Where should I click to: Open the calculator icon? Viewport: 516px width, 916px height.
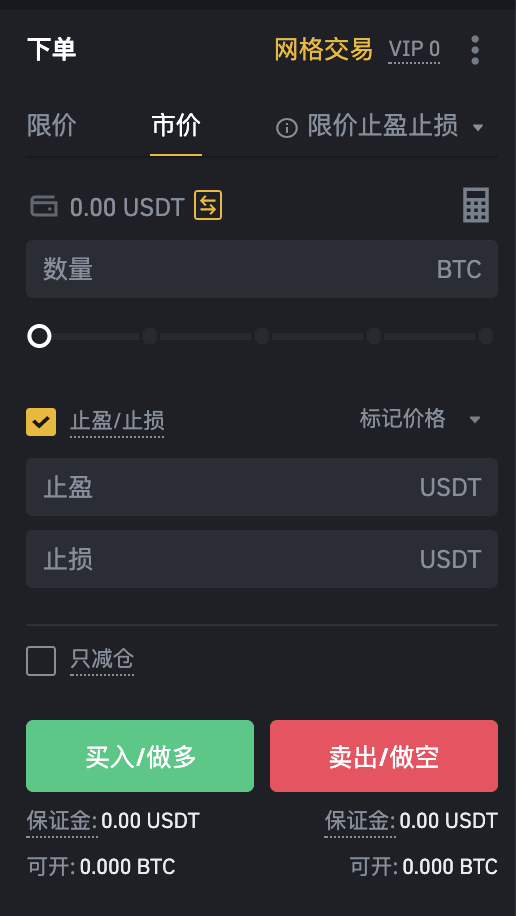[476, 205]
